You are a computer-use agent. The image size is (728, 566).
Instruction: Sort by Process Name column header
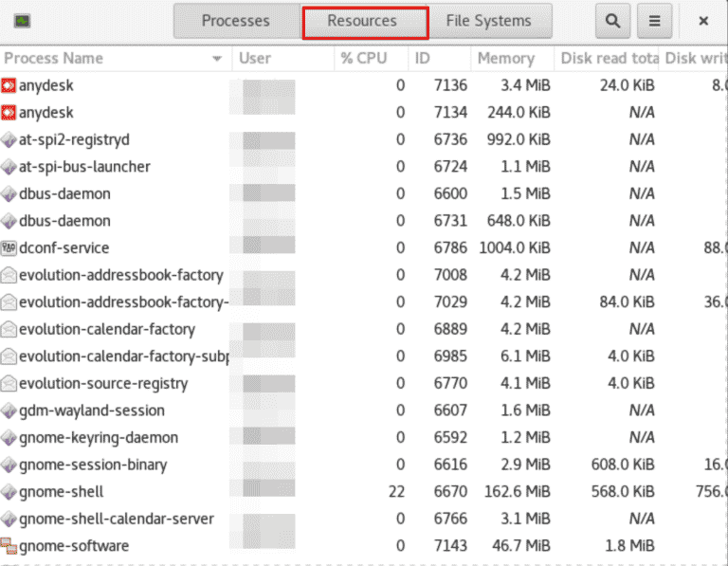[116, 59]
